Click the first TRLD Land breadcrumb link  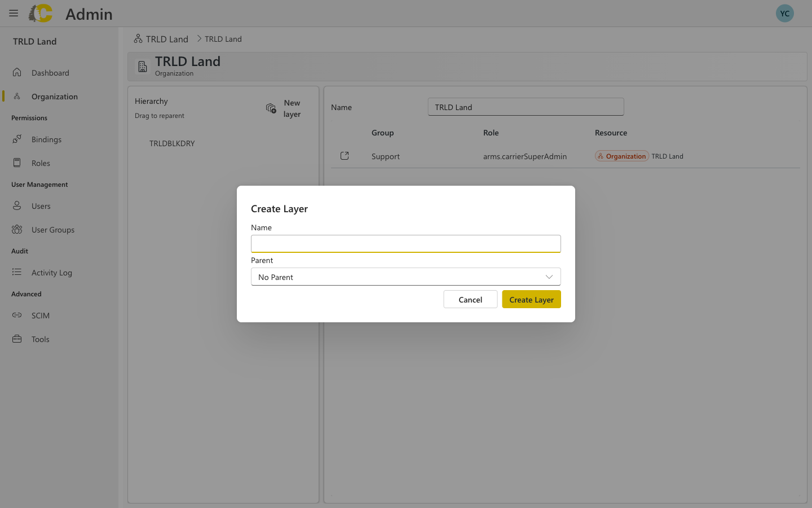167,38
